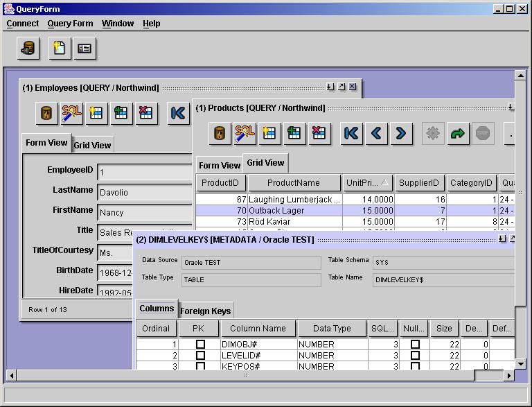Click the LastName field containing Davolio
The height and width of the screenshot is (407, 532).
[144, 192]
